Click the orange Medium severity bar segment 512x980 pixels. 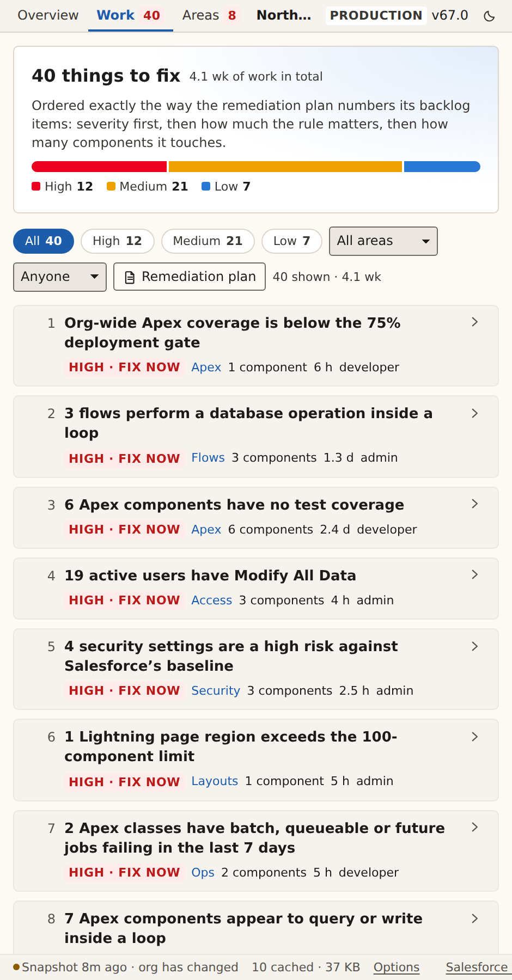[x=285, y=167]
